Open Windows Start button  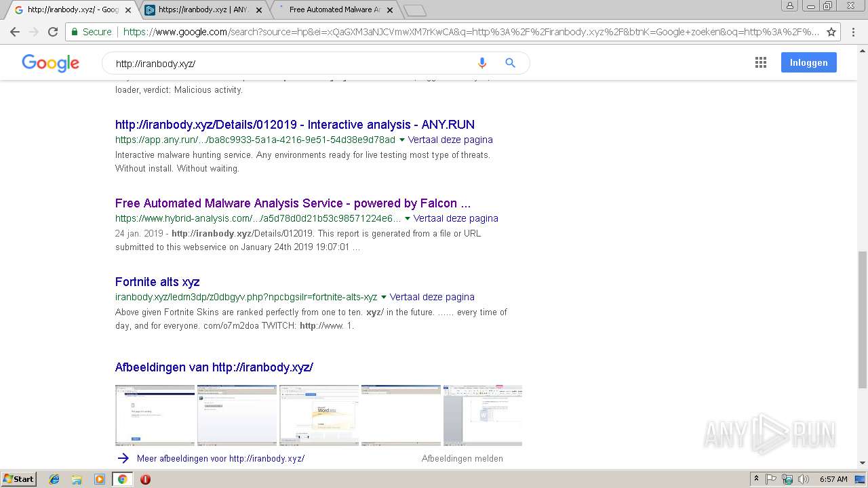point(18,479)
